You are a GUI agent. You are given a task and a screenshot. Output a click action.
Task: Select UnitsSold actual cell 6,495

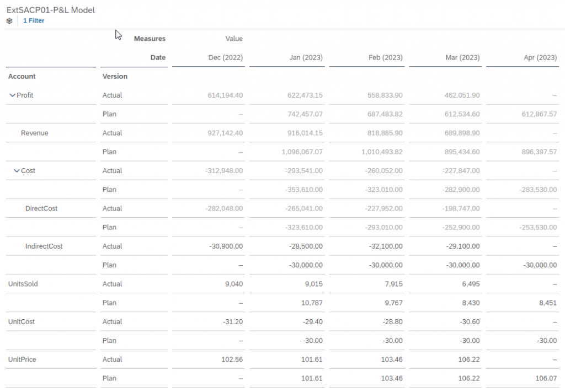pos(471,284)
